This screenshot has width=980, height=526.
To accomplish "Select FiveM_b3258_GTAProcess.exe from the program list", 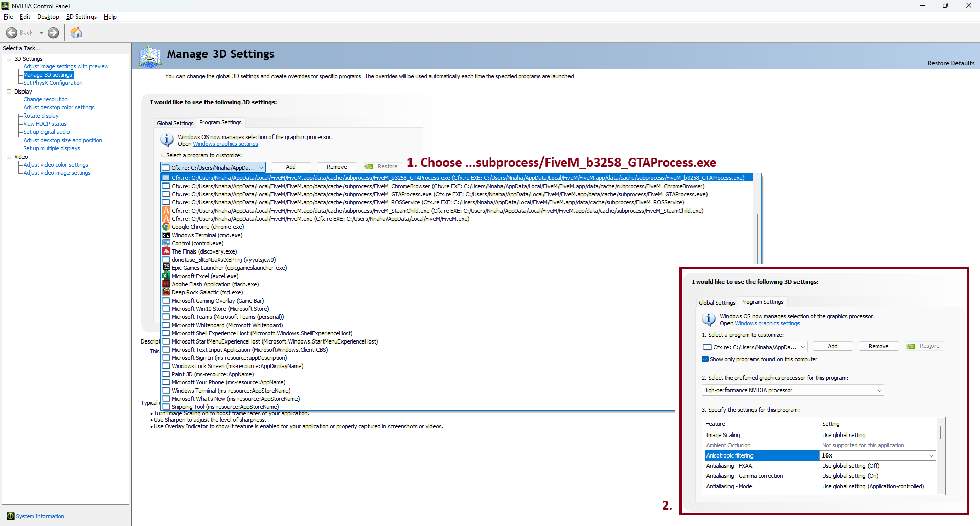I will pyautogui.click(x=358, y=177).
